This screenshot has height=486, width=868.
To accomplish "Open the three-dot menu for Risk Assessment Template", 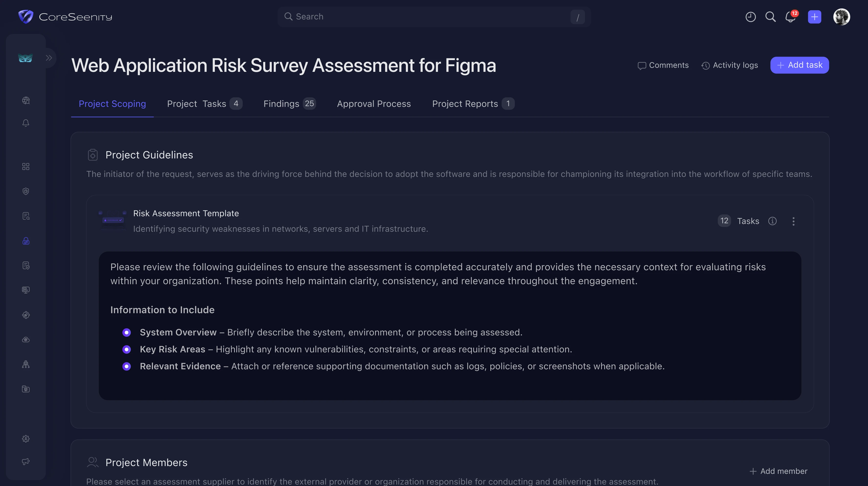I will pos(793,221).
